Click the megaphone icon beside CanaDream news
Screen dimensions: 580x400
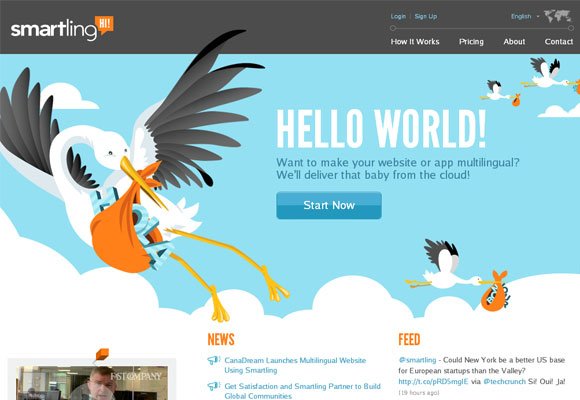(213, 360)
